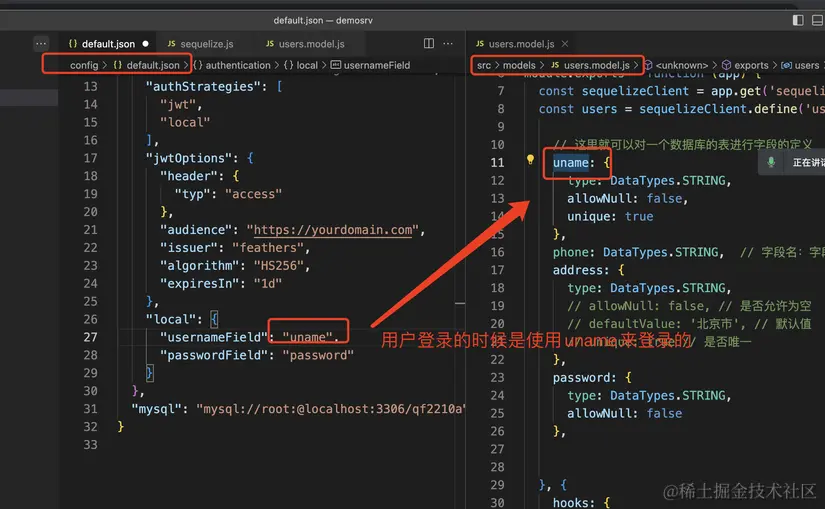Viewport: 825px width, 509px height.
Task: Open the users breadcrumb symbol
Action: pyautogui.click(x=800, y=65)
